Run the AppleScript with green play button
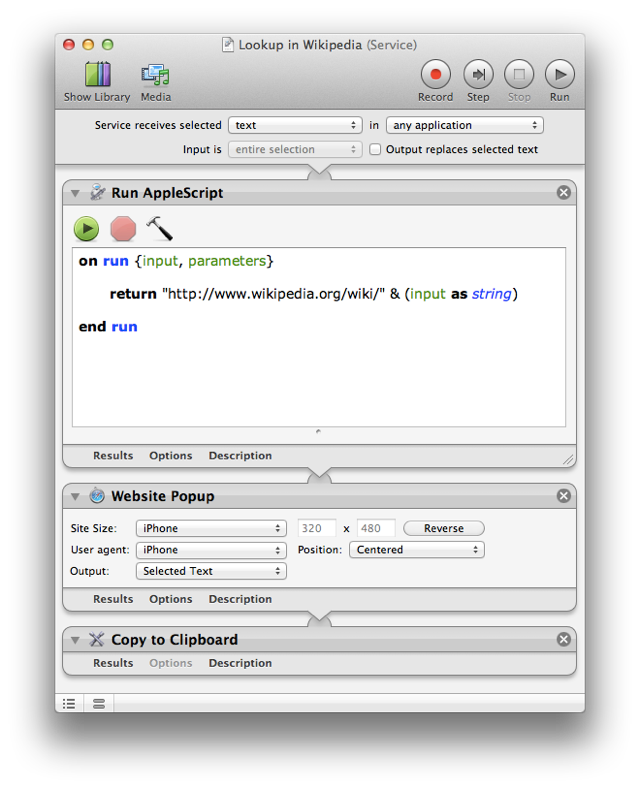 [x=86, y=229]
